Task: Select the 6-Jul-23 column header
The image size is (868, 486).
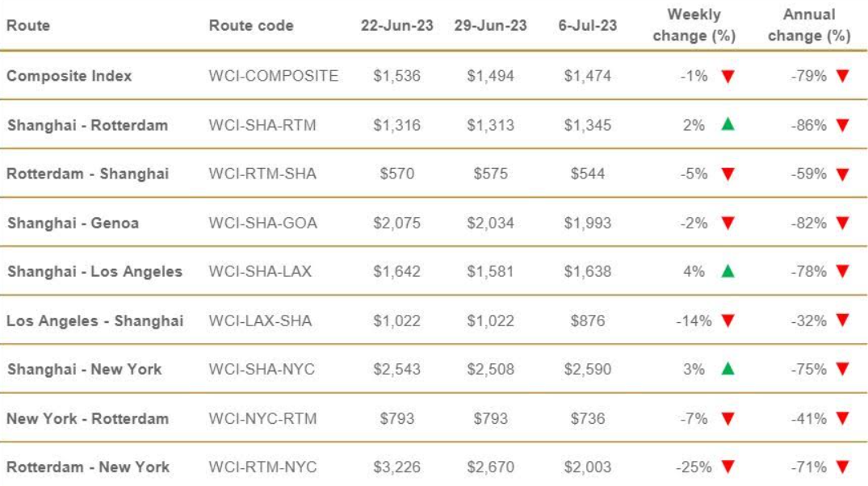Action: click(x=587, y=26)
